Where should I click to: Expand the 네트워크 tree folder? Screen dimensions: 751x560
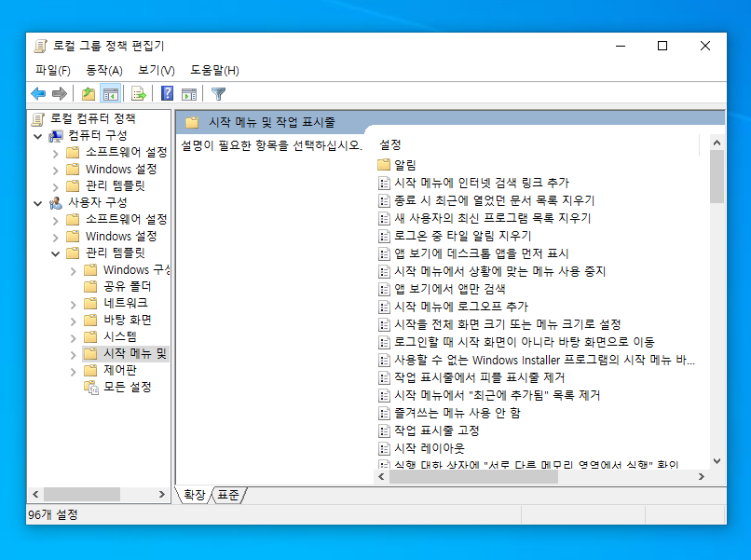tap(74, 305)
